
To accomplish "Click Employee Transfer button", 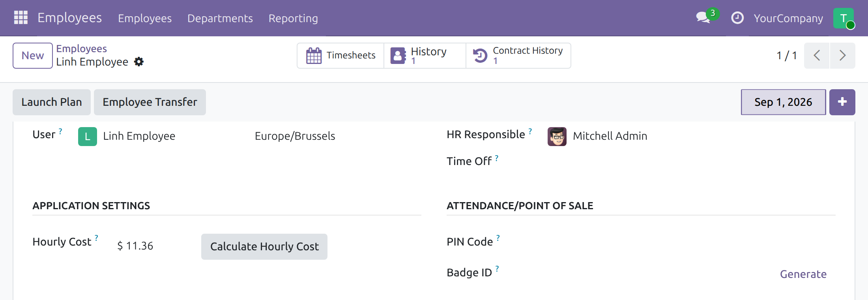I will pyautogui.click(x=150, y=102).
